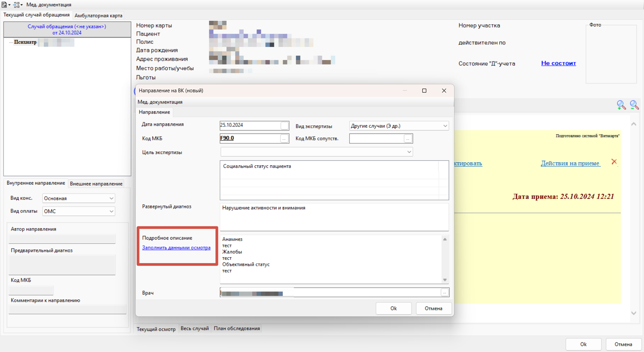Image resolution: width=644 pixels, height=352 pixels.
Task: Open the Код МКБ lookup ellipsis button
Action: (284, 139)
